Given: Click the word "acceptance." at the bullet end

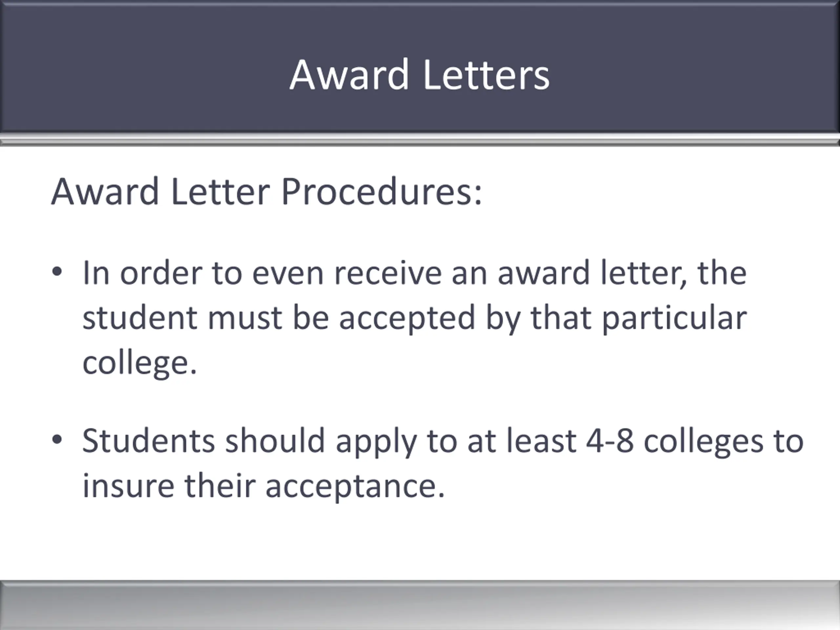Looking at the screenshot, I should click(x=355, y=488).
